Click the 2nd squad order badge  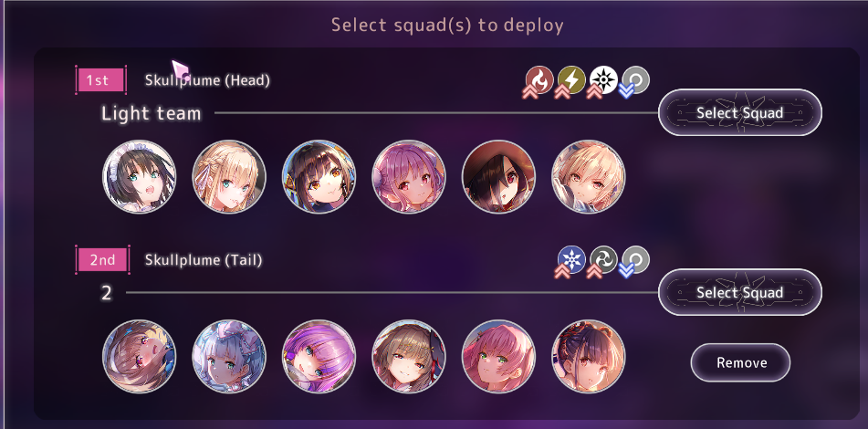(102, 259)
